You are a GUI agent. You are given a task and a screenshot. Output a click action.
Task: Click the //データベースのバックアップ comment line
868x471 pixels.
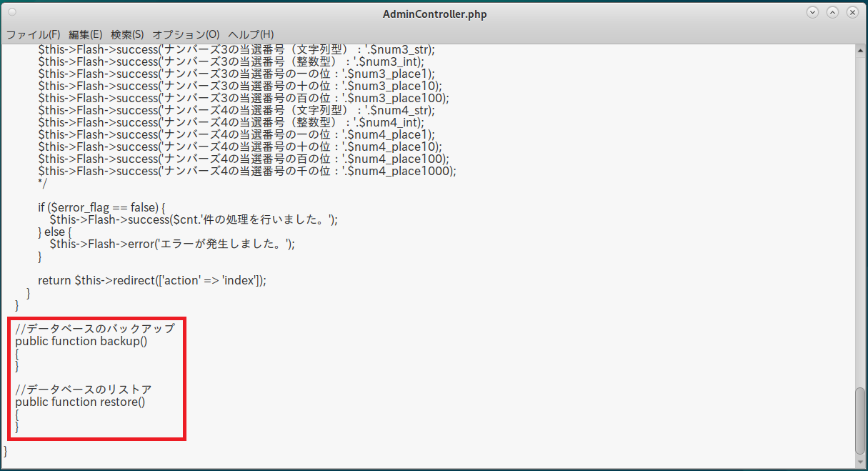pyautogui.click(x=95, y=329)
